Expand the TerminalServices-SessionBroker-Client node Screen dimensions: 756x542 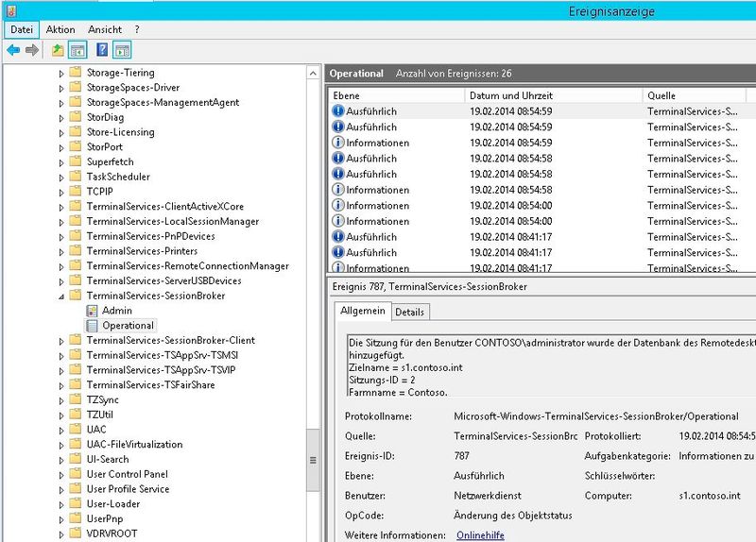click(61, 341)
